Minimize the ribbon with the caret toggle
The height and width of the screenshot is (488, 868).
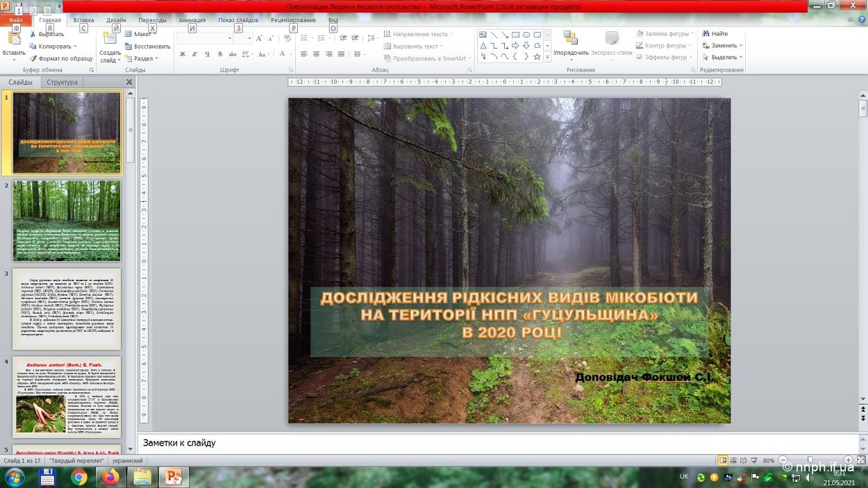point(849,21)
